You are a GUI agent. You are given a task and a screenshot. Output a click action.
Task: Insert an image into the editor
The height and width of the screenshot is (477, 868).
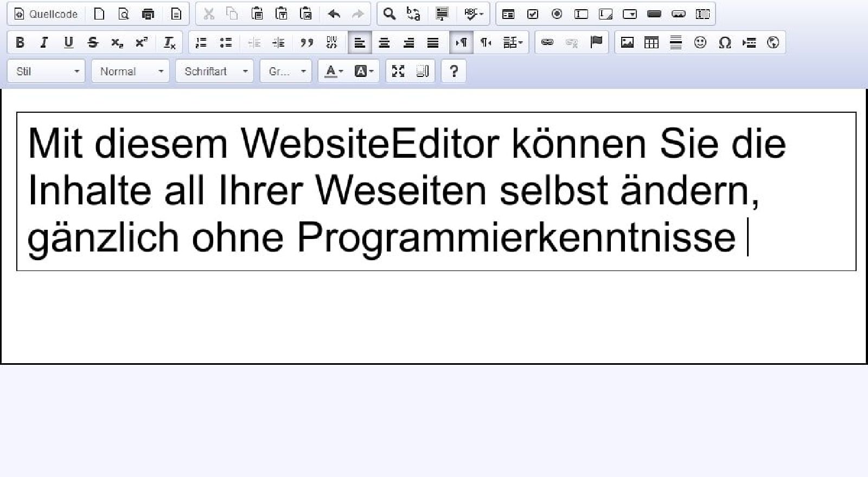(x=627, y=42)
